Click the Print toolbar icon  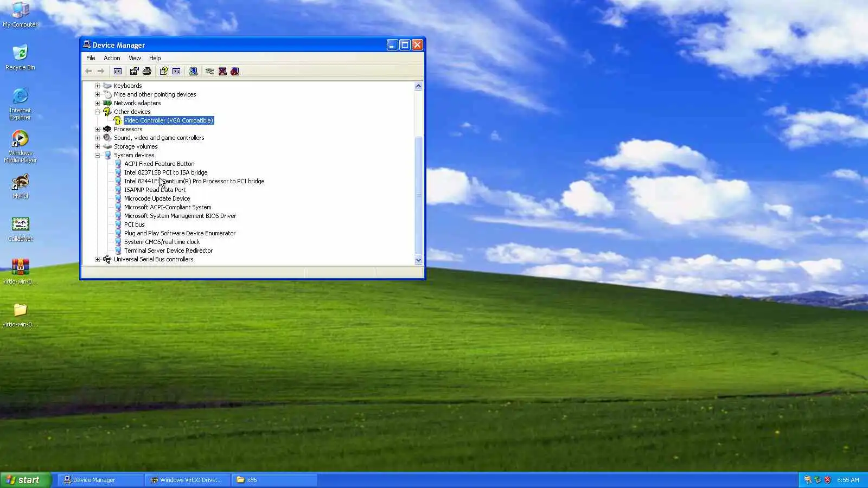[146, 71]
